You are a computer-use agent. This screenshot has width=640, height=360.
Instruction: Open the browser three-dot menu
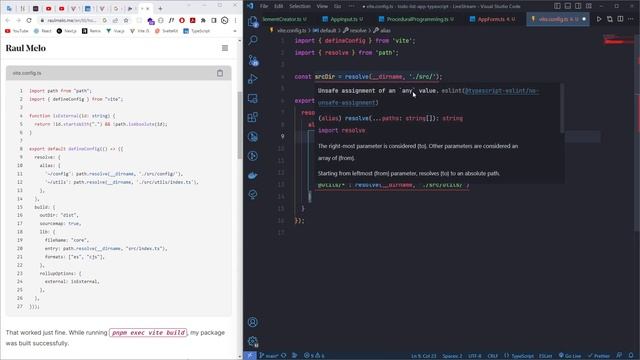[236, 20]
